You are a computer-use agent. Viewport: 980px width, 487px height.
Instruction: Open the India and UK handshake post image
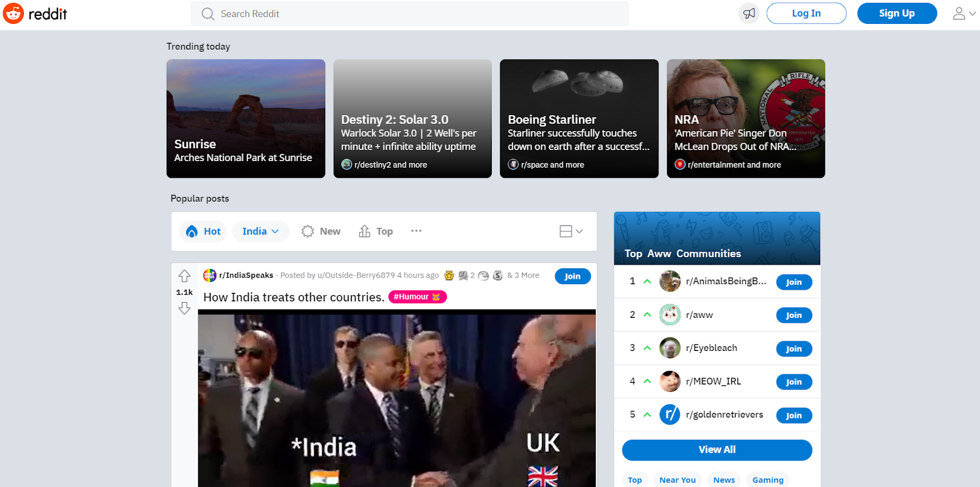(x=397, y=399)
